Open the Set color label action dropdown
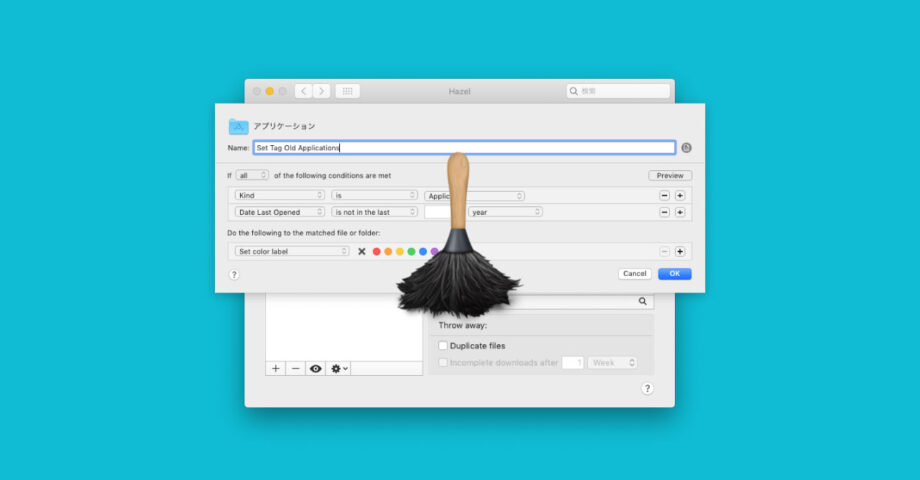The width and height of the screenshot is (920, 480). click(292, 251)
